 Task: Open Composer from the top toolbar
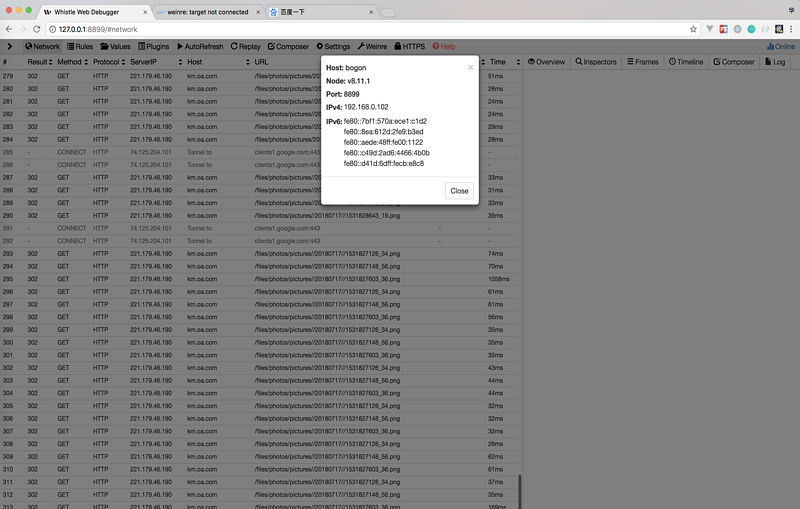pos(288,46)
